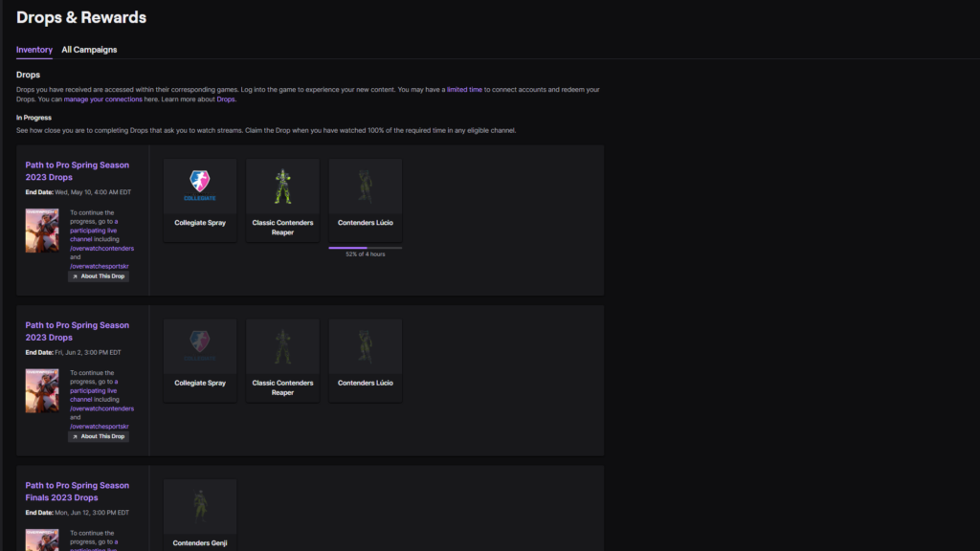Click the external-link arrow on About This Drop
This screenshot has width=980, height=551.
click(x=74, y=275)
